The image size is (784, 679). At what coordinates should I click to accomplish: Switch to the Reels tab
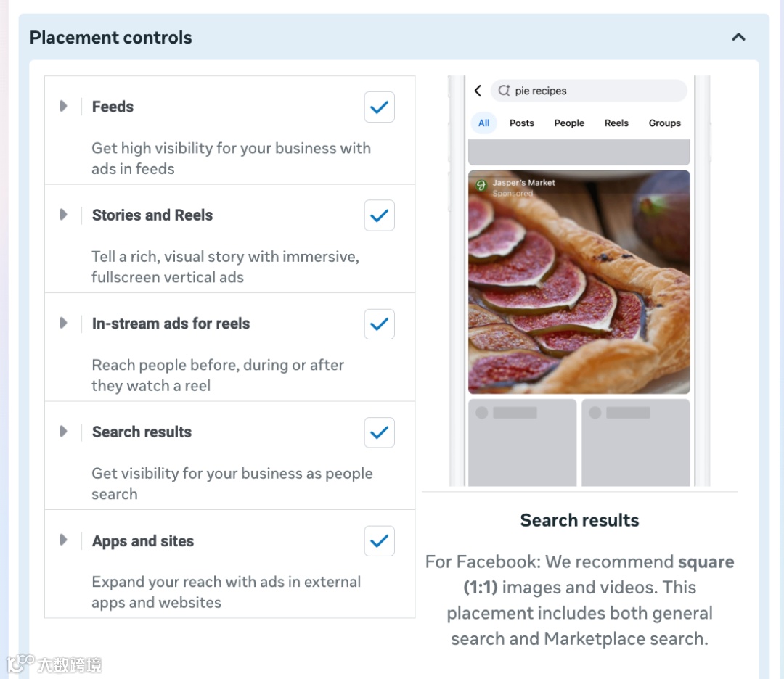(616, 123)
